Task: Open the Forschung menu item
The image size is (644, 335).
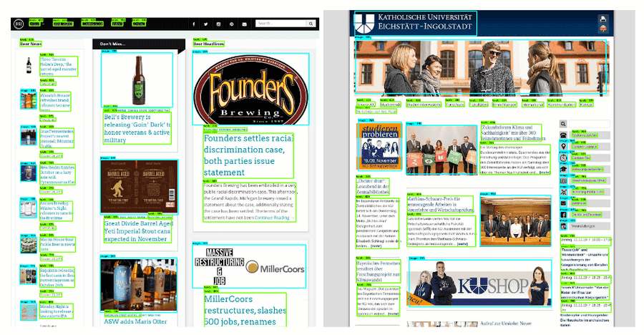Action: (455, 105)
